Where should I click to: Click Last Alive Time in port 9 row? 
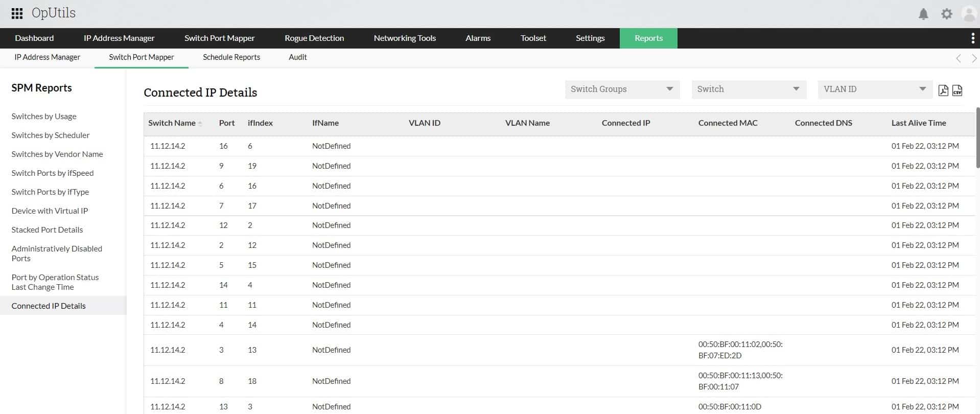coord(925,166)
